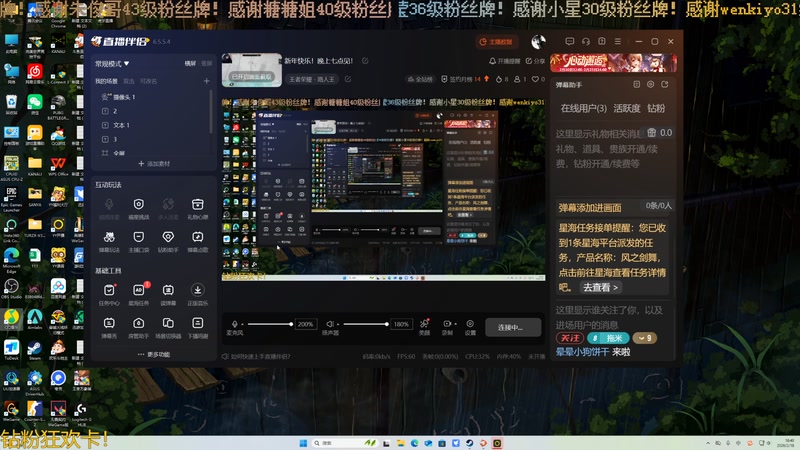This screenshot has width=800, height=450.
Task: Open the 礼物心愿 gift wish tool
Action: (x=197, y=208)
